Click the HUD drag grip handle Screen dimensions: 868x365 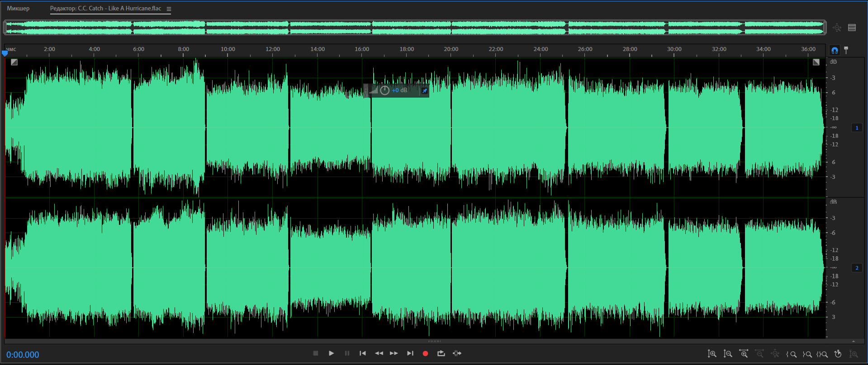pos(366,90)
